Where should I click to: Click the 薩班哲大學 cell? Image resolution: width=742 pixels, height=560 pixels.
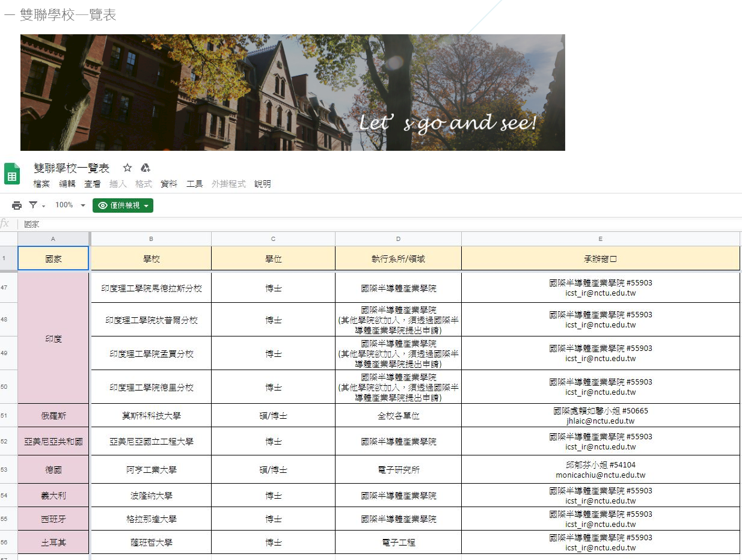pos(151,542)
